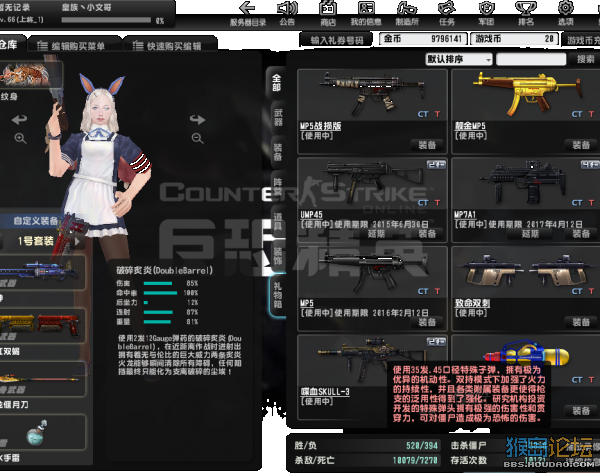This screenshot has height=473, width=600.
Task: Click the 游戏币 20 balance field
Action: [x=514, y=39]
